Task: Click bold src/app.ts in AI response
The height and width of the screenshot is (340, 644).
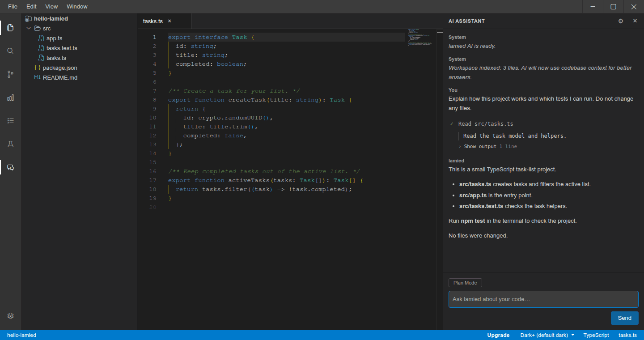Action: tap(473, 195)
